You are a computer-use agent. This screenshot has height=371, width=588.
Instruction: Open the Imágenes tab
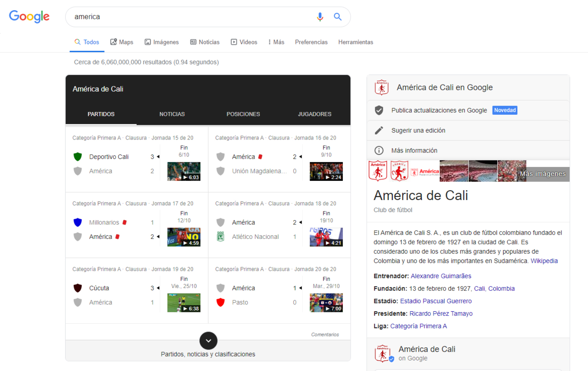coord(162,42)
